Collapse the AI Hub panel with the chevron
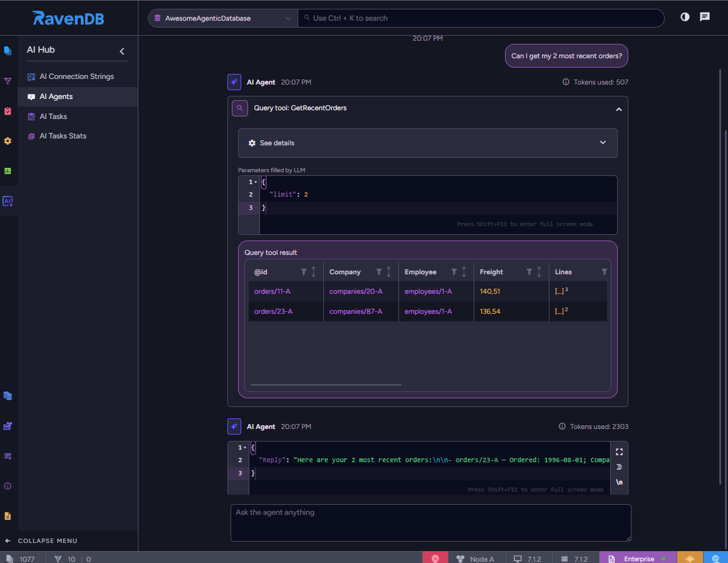This screenshot has height=563, width=728. [x=122, y=51]
